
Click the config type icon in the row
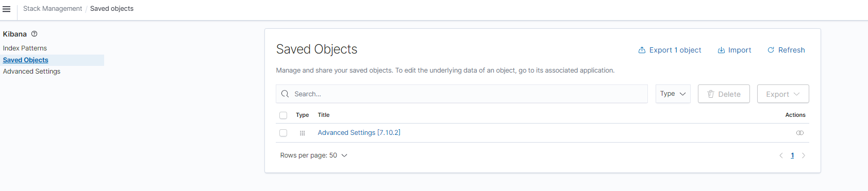pyautogui.click(x=303, y=133)
